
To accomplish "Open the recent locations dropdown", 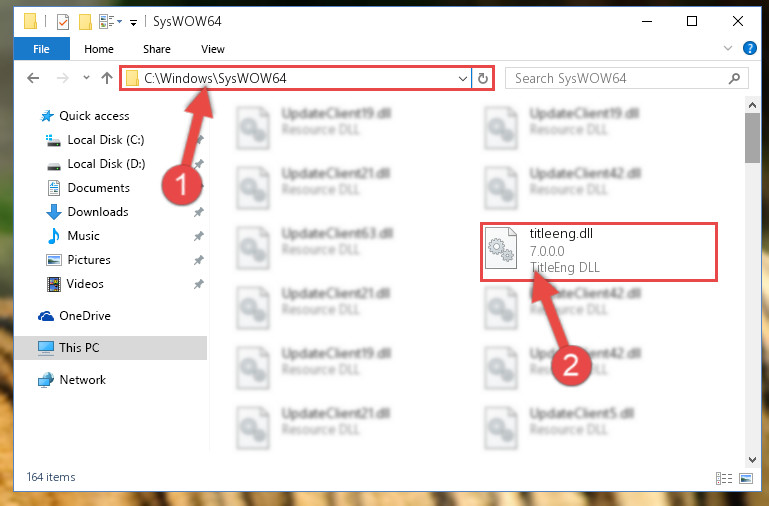I will (x=86, y=77).
